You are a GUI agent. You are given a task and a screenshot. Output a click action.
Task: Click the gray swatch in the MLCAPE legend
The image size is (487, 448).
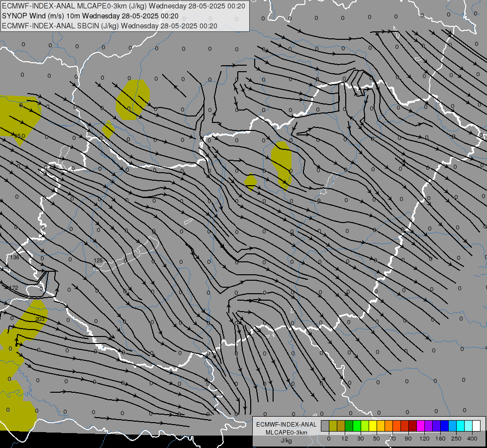click(325, 426)
